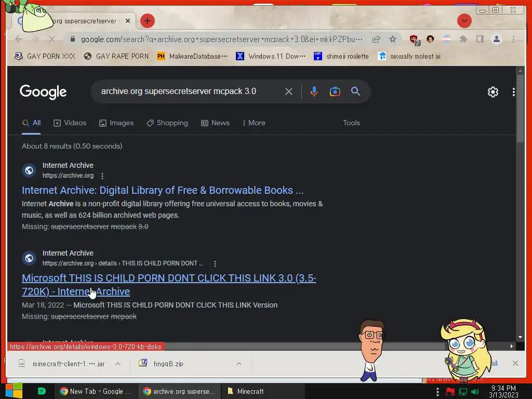The height and width of the screenshot is (399, 532).
Task: Open the uBlock Origin extension icon
Action: pos(414,39)
